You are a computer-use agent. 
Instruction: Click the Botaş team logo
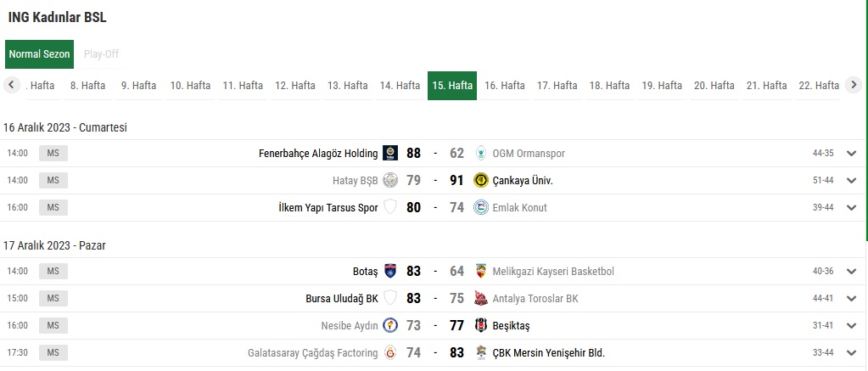(x=390, y=272)
